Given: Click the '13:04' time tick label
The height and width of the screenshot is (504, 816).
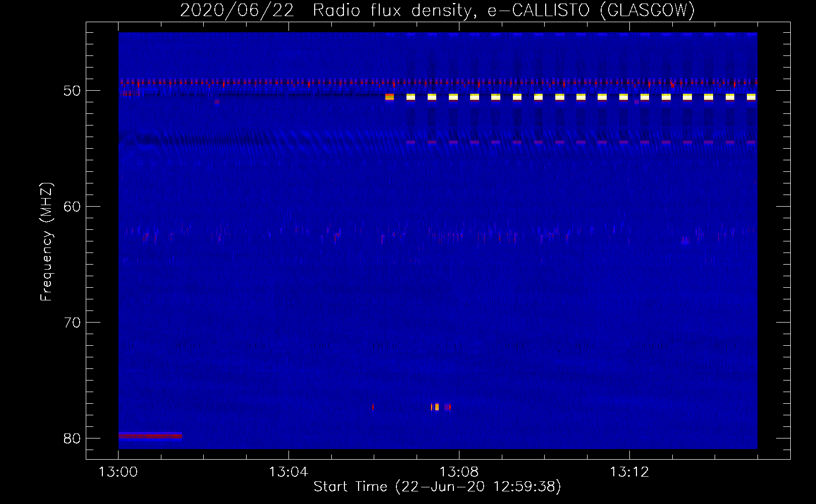Looking at the screenshot, I should tap(288, 472).
